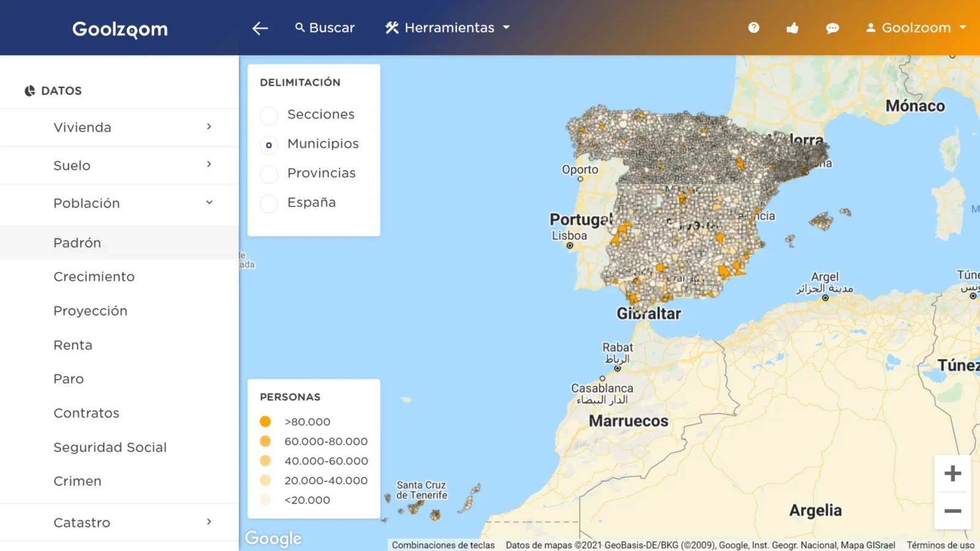Zoom in the map with plus button

952,473
